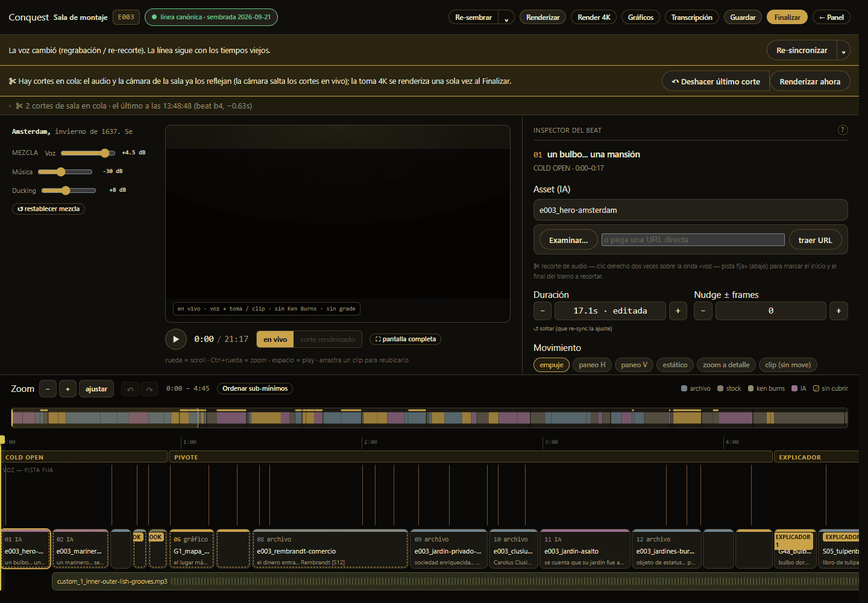Nudge frames down with minus
This screenshot has width=868, height=603.
703,311
